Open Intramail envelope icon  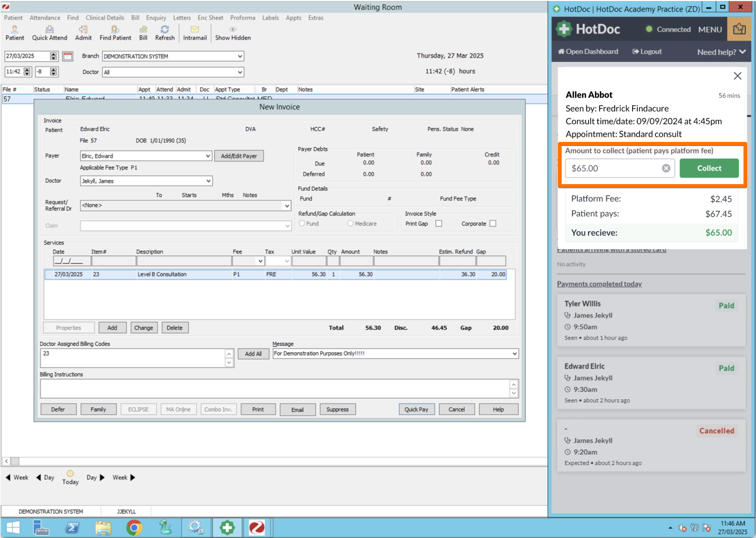pyautogui.click(x=195, y=29)
